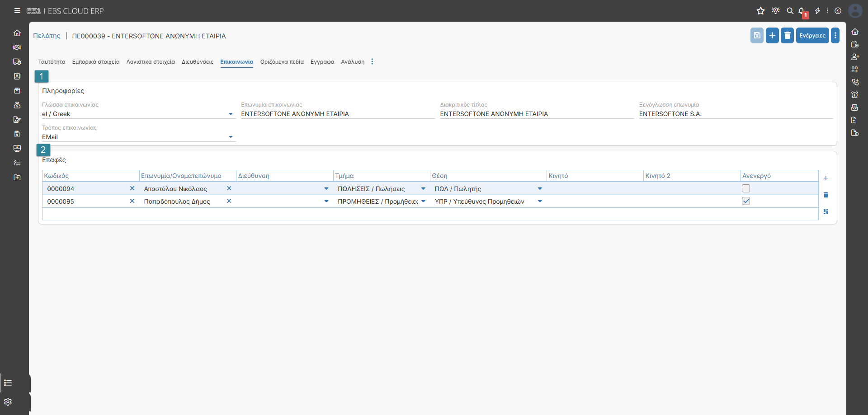Switch to Λογιστικά στοιχεία tab
The height and width of the screenshot is (415, 868).
pos(151,62)
